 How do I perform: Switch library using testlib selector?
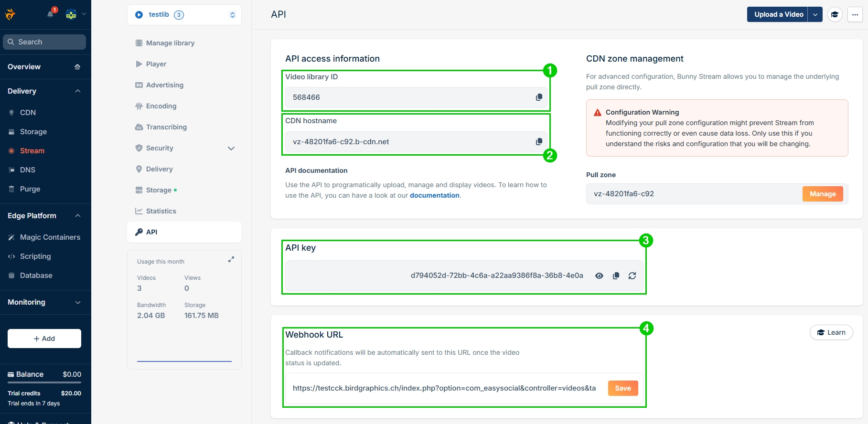(x=184, y=15)
